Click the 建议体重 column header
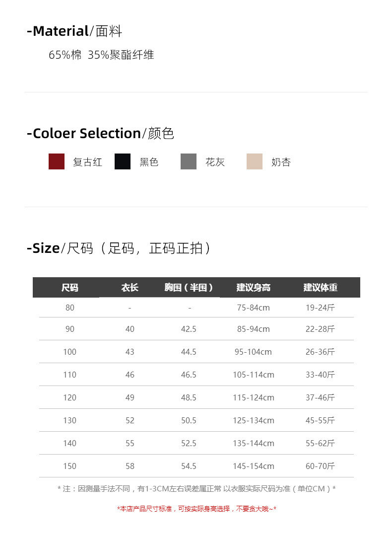The width and height of the screenshot is (392, 544). click(x=320, y=288)
